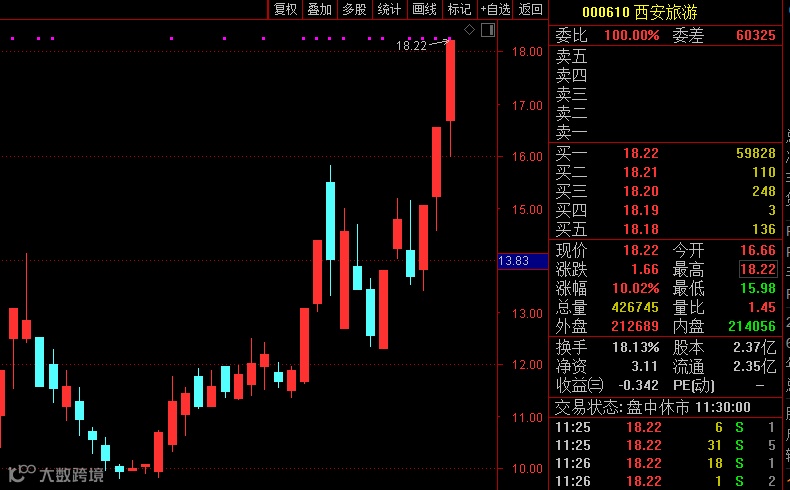Image resolution: width=790 pixels, height=490 pixels.
Task: Select 买四 price 18.19 row
Action: (x=666, y=210)
